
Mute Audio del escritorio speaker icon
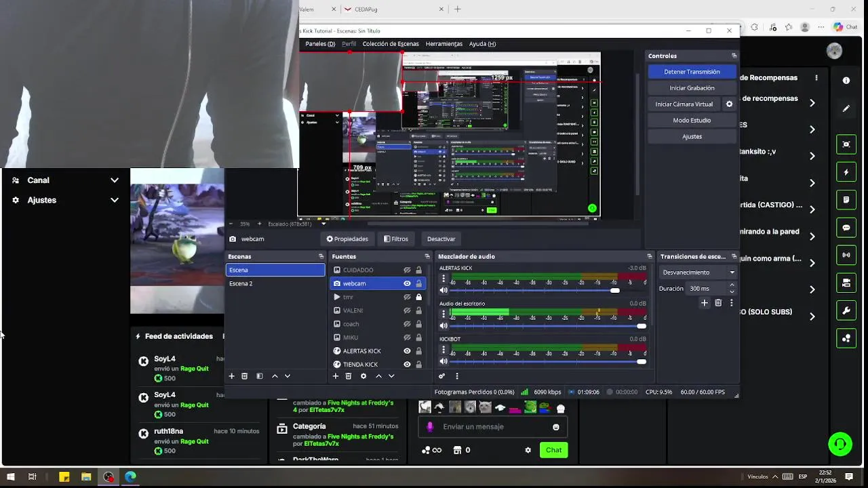coord(443,326)
